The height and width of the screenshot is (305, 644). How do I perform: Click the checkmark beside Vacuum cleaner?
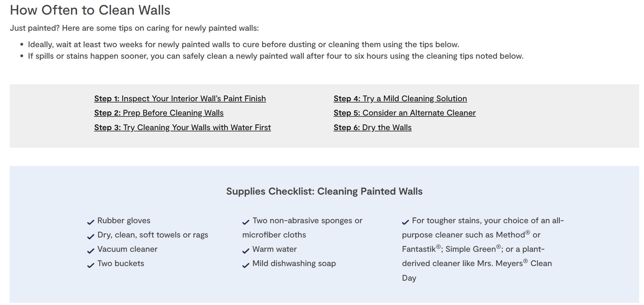pos(91,251)
